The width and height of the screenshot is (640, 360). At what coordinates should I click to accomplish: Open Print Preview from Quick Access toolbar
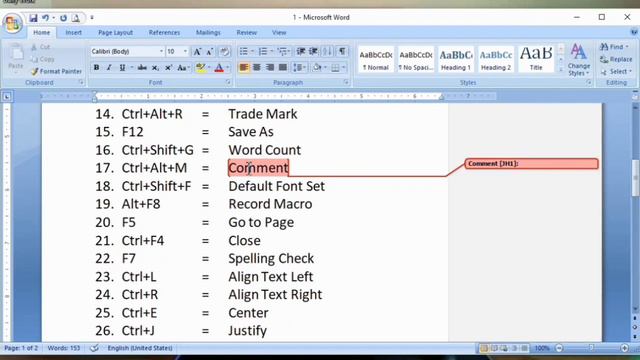click(x=76, y=18)
